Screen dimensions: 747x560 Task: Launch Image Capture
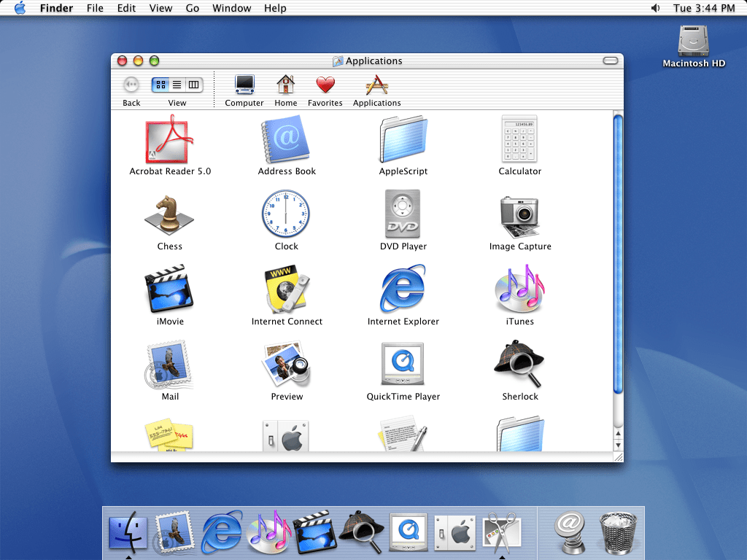[519, 214]
